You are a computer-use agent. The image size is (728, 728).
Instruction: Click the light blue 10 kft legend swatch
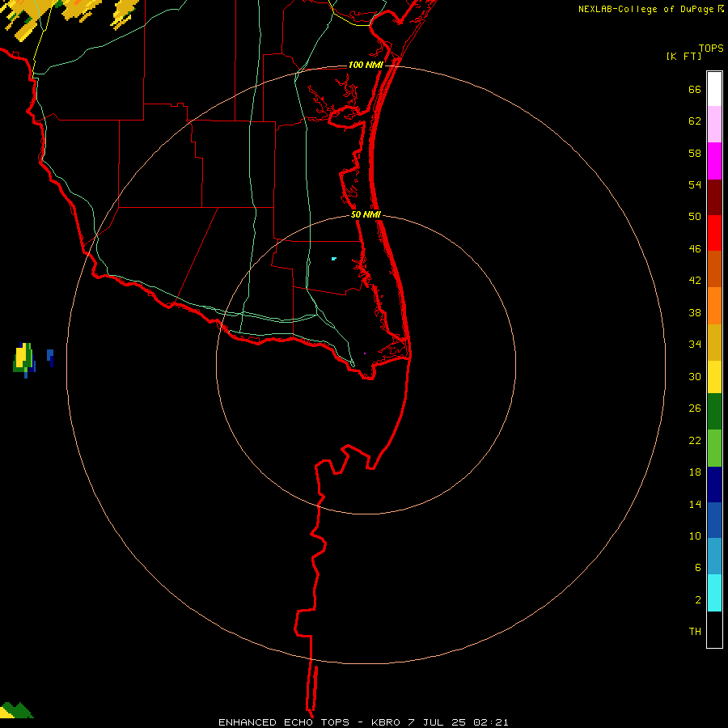tap(714, 557)
